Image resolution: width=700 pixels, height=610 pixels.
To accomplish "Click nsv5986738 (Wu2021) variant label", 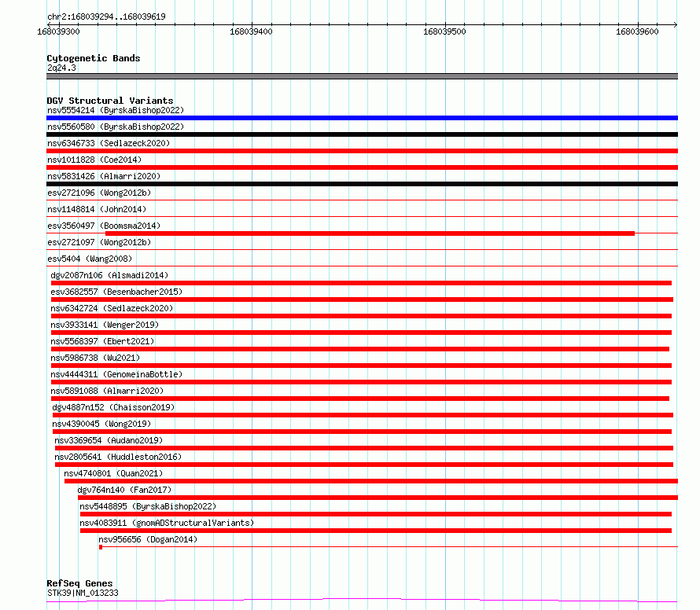I will click(x=95, y=358).
